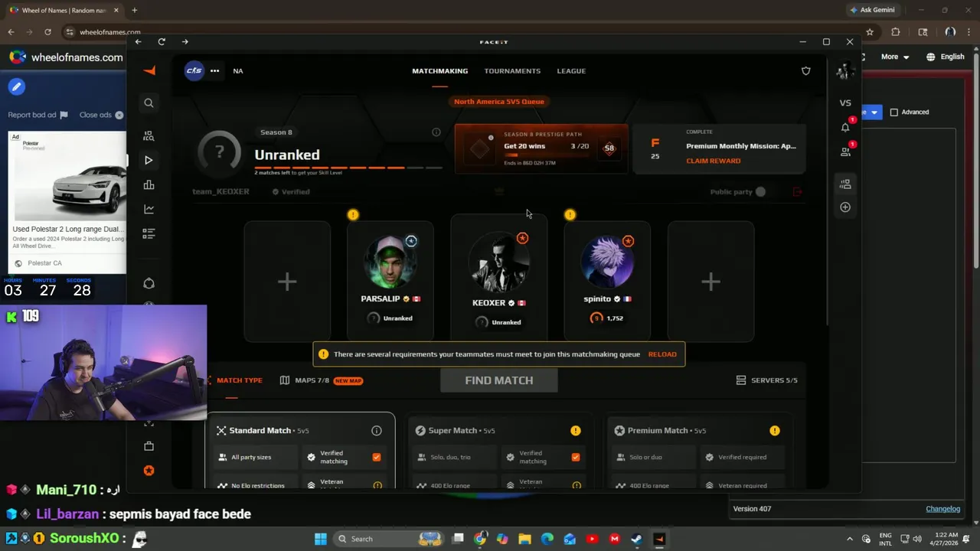Click RELOAD in the requirements warning
The width and height of the screenshot is (980, 551).
tap(662, 354)
